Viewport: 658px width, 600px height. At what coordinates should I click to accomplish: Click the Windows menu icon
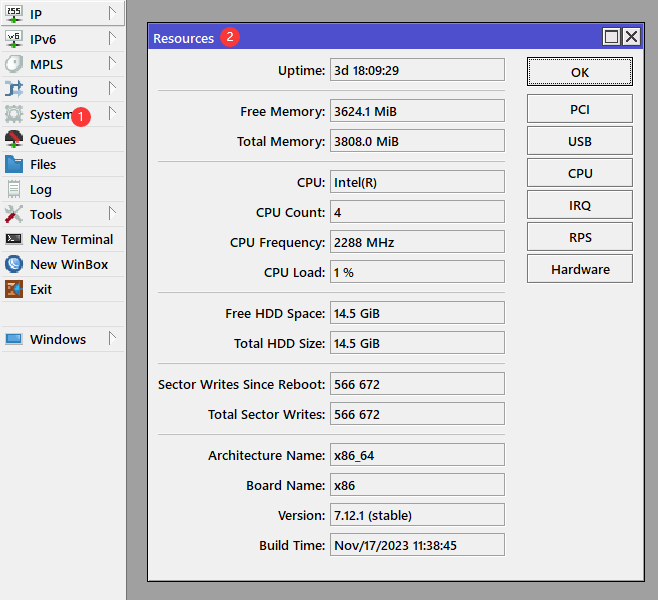(13, 339)
